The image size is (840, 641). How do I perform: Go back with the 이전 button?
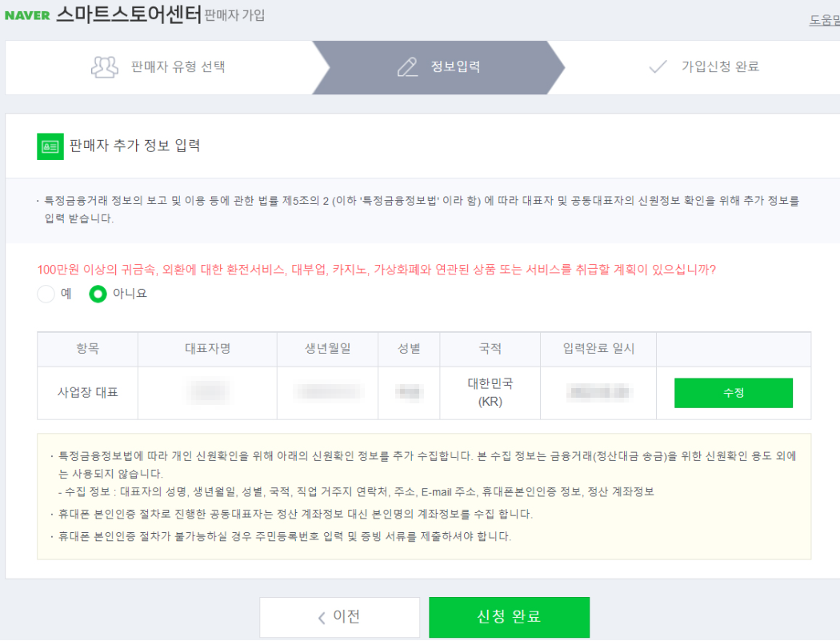[x=340, y=617]
